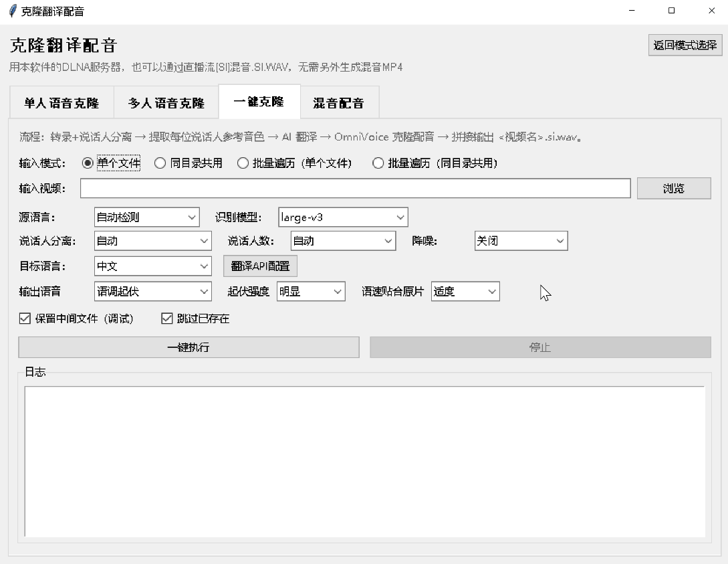Minimize the 克隆翻译配音 window
This screenshot has width=728, height=564.
click(x=632, y=11)
